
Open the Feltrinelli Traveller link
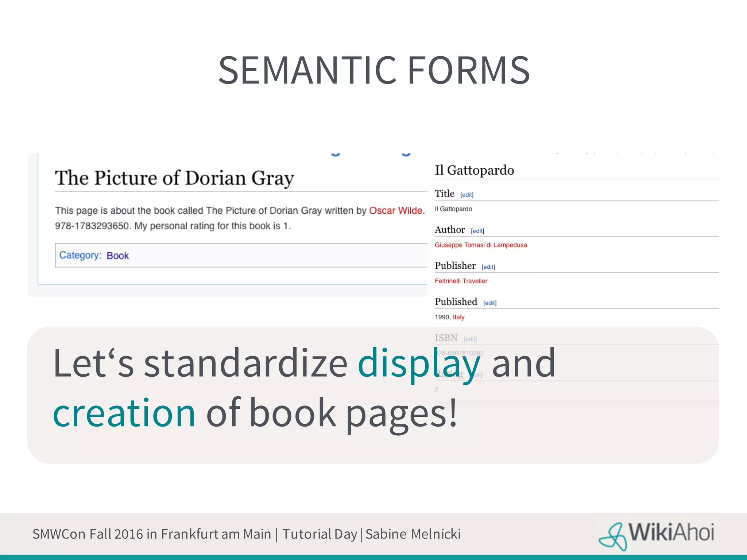(x=461, y=281)
